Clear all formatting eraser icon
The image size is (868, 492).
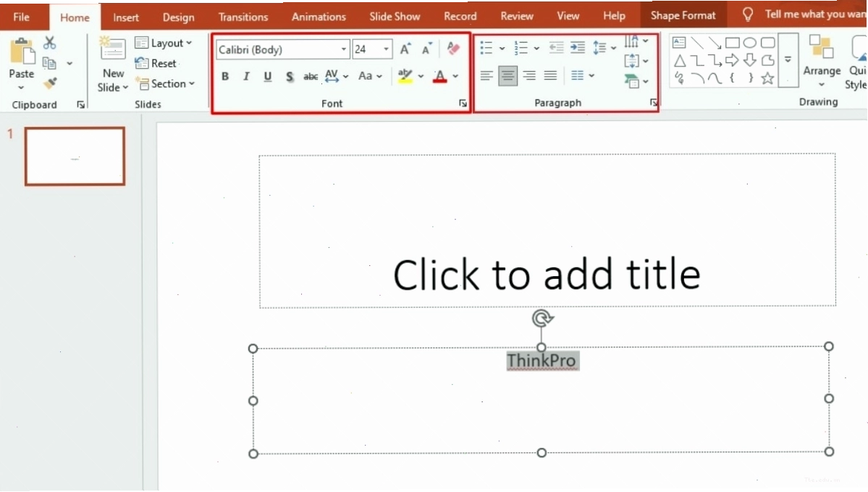453,49
